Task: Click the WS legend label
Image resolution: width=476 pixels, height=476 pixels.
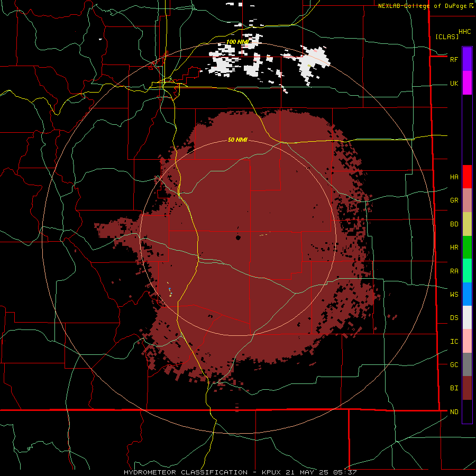Action: coord(454,295)
